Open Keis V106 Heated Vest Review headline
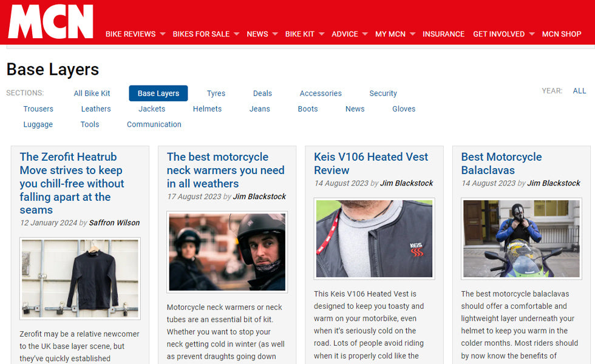The width and height of the screenshot is (595, 364). pos(371,163)
